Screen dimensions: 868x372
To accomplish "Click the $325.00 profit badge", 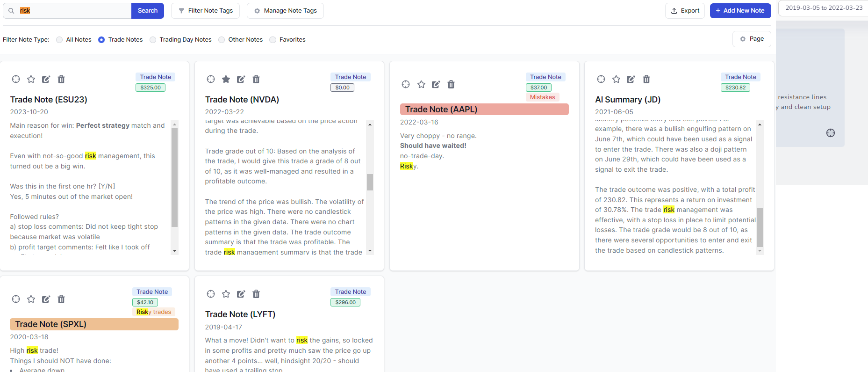I will click(x=151, y=88).
